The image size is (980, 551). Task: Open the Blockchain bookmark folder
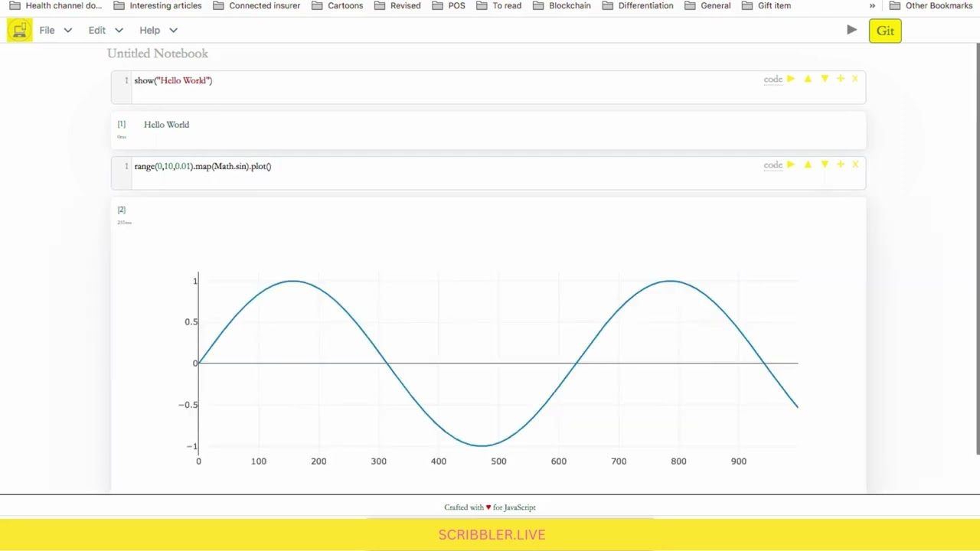tap(561, 5)
